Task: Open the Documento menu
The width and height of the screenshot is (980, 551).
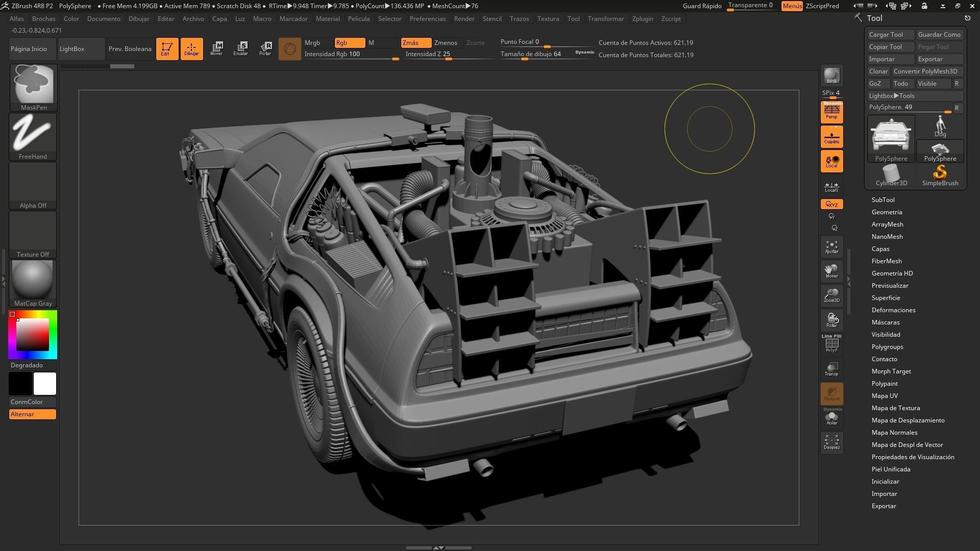Action: [104, 19]
